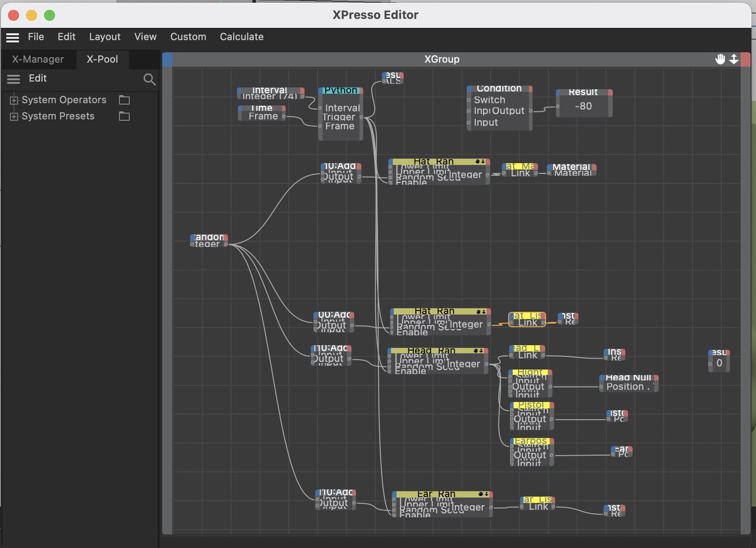The image size is (756, 548).
Task: Open the Calculate menu
Action: coord(242,37)
